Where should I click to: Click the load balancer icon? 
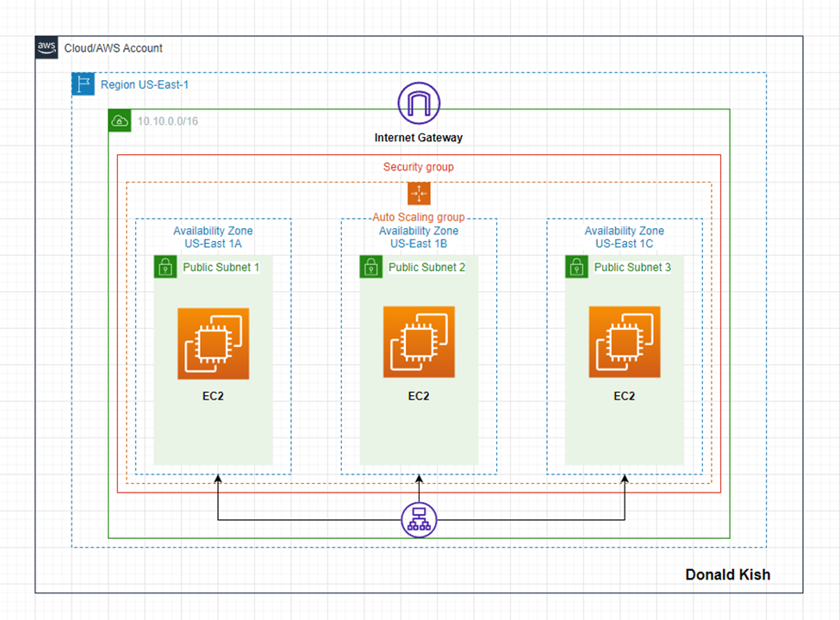(x=419, y=520)
